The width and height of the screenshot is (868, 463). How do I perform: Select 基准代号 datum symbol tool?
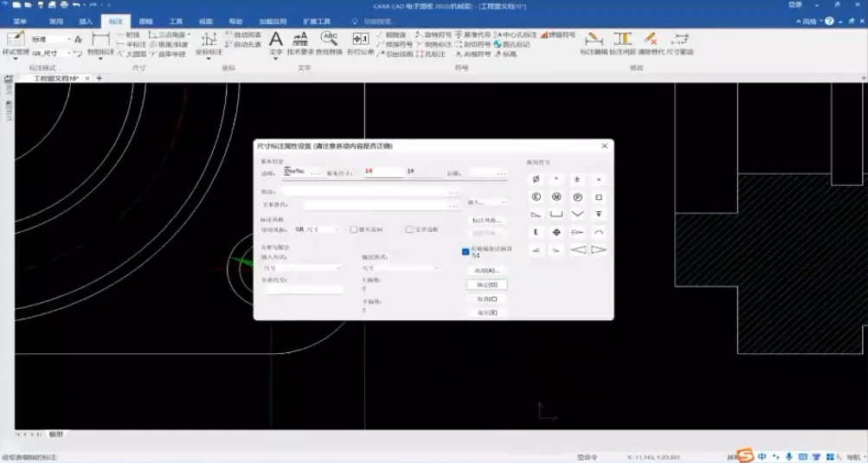(x=473, y=35)
